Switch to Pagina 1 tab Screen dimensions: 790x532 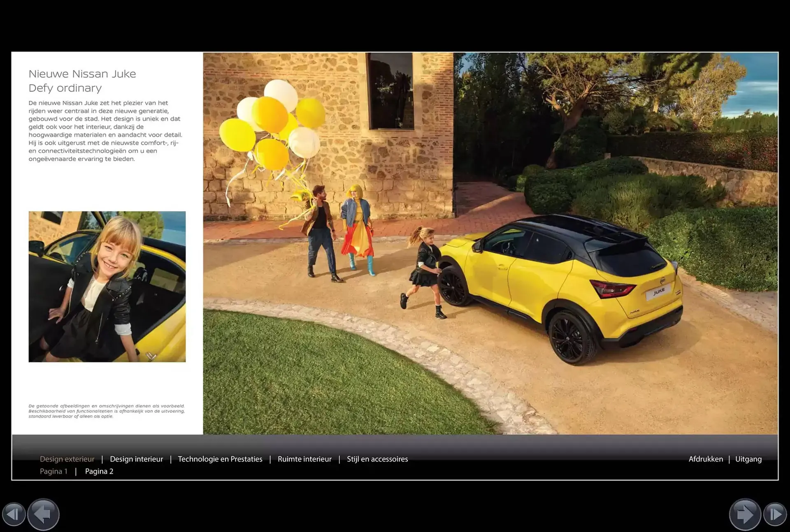click(x=53, y=471)
